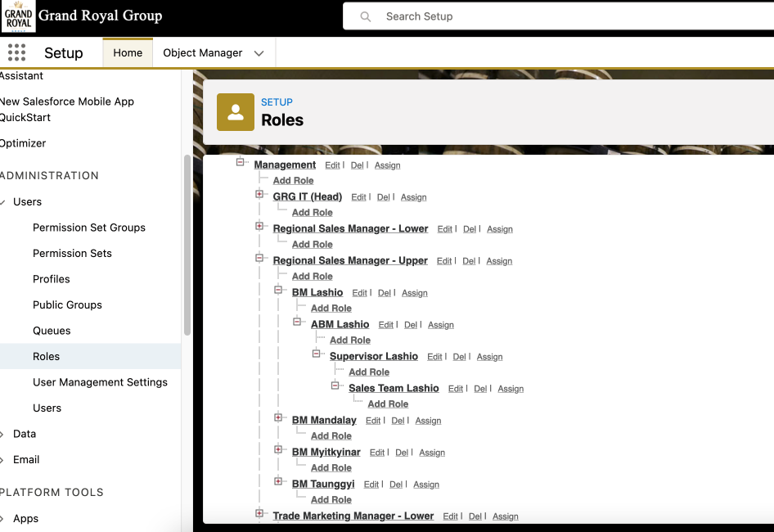Collapse the BM Lashio node
The image size is (774, 532).
click(278, 290)
